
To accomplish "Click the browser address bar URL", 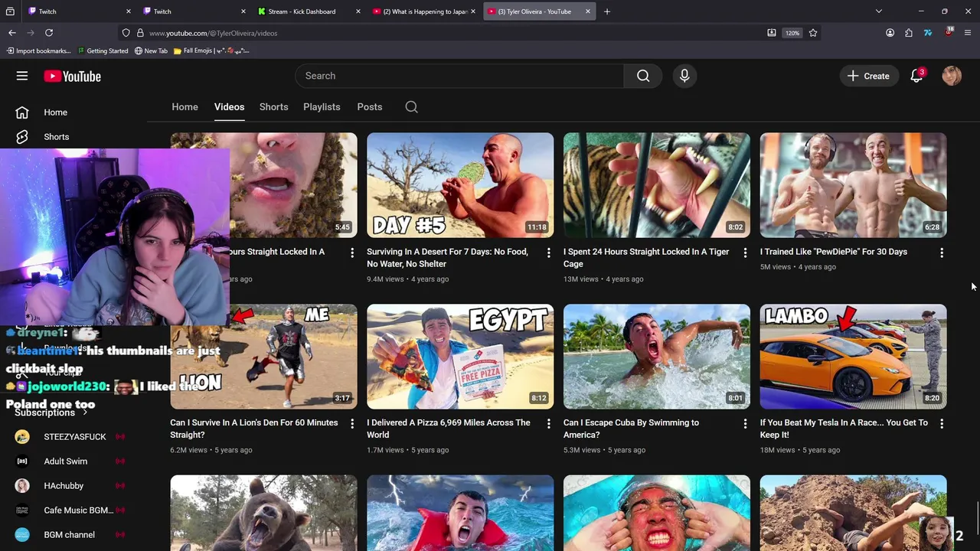I will pos(213,33).
